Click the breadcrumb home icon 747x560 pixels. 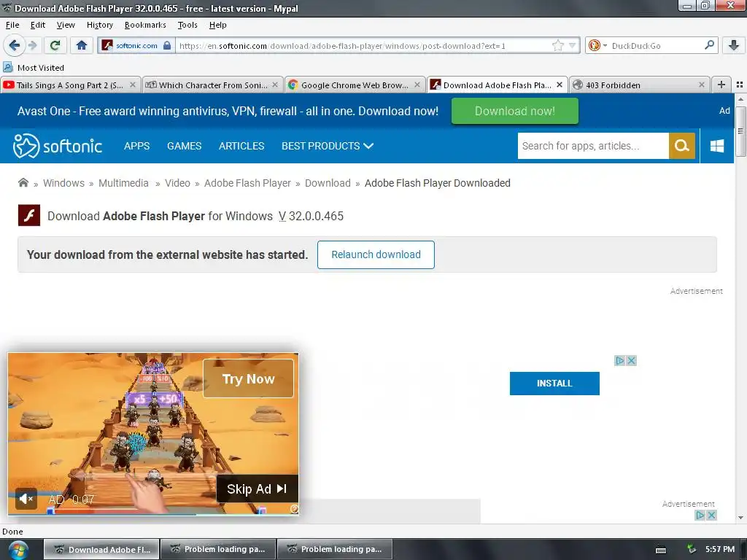pos(23,183)
